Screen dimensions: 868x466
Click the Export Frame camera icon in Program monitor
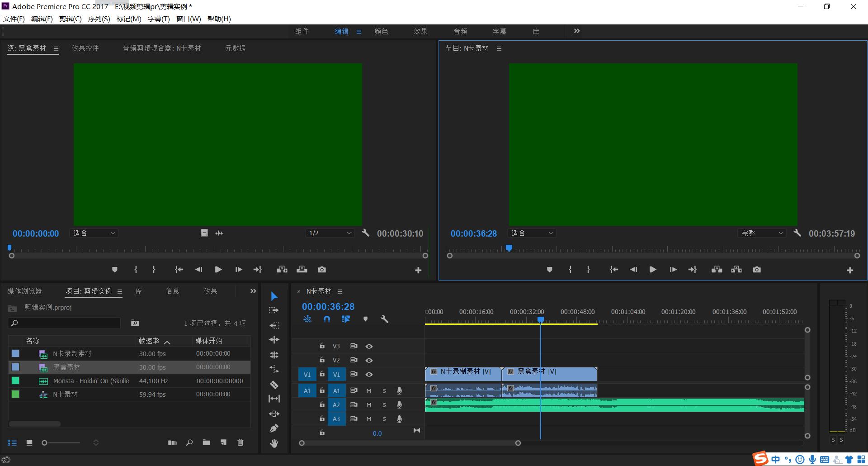coord(756,270)
